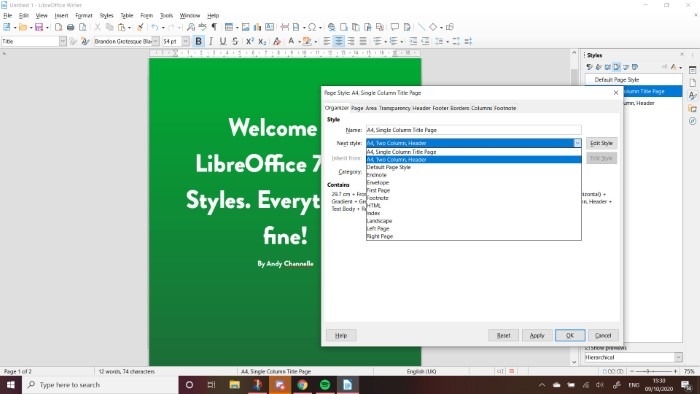Open the Format menu
700x394 pixels.
point(83,16)
